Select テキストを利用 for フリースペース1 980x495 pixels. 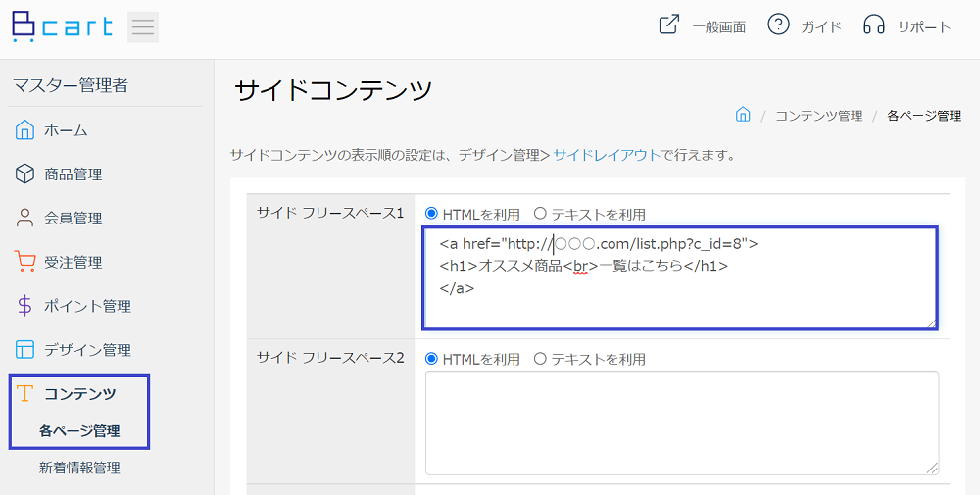tap(540, 214)
